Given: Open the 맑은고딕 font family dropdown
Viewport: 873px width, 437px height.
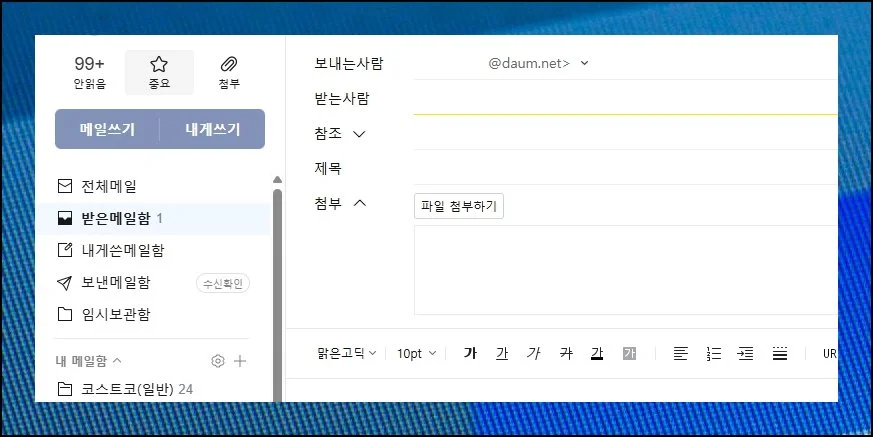Looking at the screenshot, I should (x=344, y=353).
